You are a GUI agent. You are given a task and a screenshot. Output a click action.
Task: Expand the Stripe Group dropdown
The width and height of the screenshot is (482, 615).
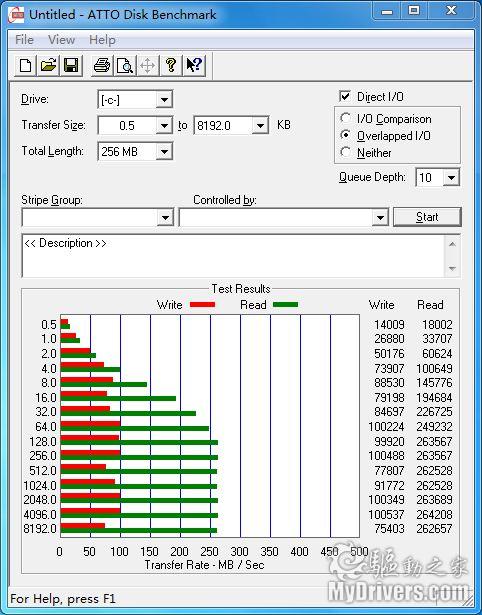coord(165,217)
